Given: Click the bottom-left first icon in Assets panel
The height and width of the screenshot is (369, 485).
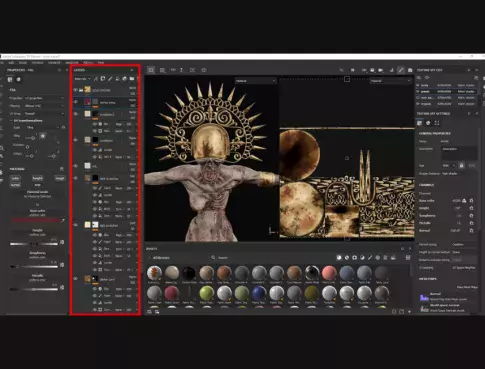Looking at the screenshot, I should (x=149, y=312).
